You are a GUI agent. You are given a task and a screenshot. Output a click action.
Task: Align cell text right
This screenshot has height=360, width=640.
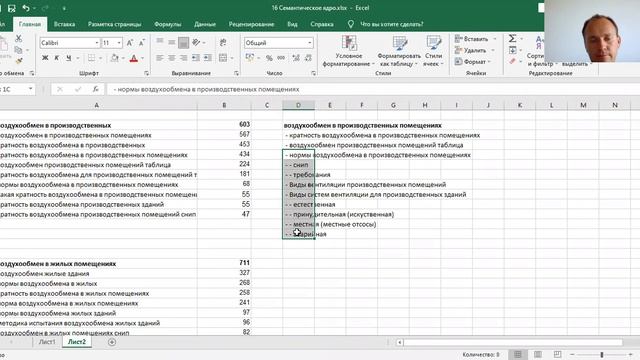point(183,58)
